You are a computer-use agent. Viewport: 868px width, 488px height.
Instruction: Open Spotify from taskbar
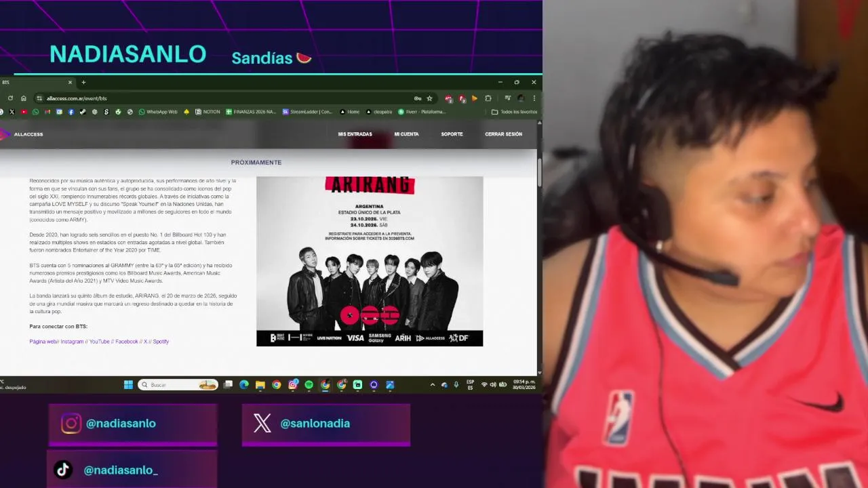(x=309, y=385)
